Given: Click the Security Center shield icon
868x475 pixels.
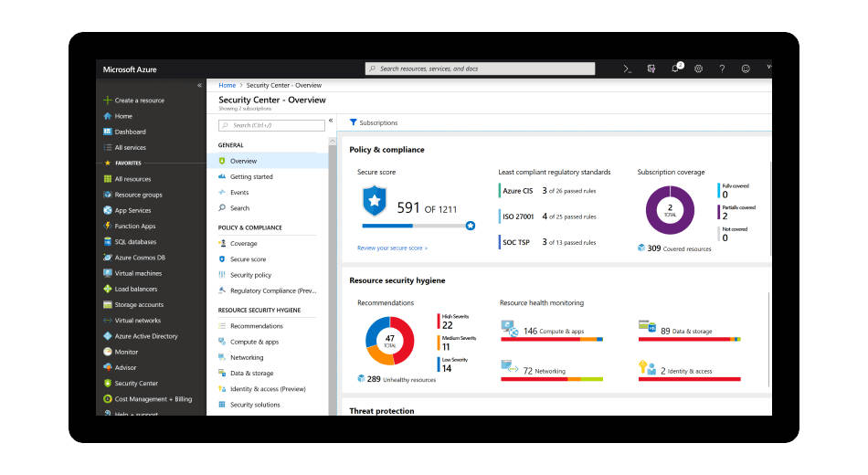Looking at the screenshot, I should (108, 383).
